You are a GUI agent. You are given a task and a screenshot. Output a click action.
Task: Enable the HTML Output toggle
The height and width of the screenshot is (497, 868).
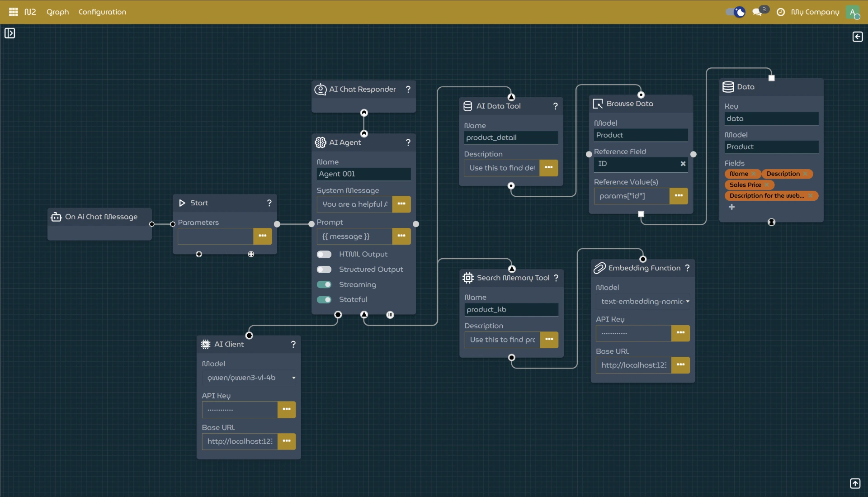[x=324, y=254]
